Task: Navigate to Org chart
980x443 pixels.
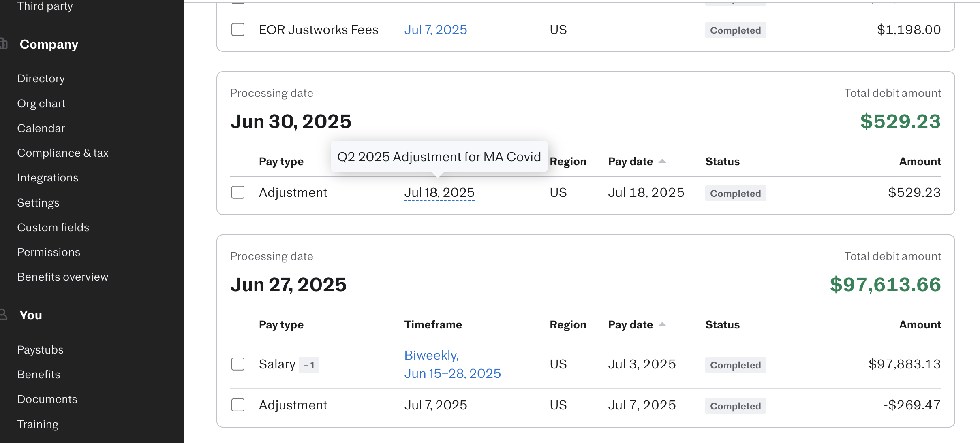Action: tap(41, 103)
